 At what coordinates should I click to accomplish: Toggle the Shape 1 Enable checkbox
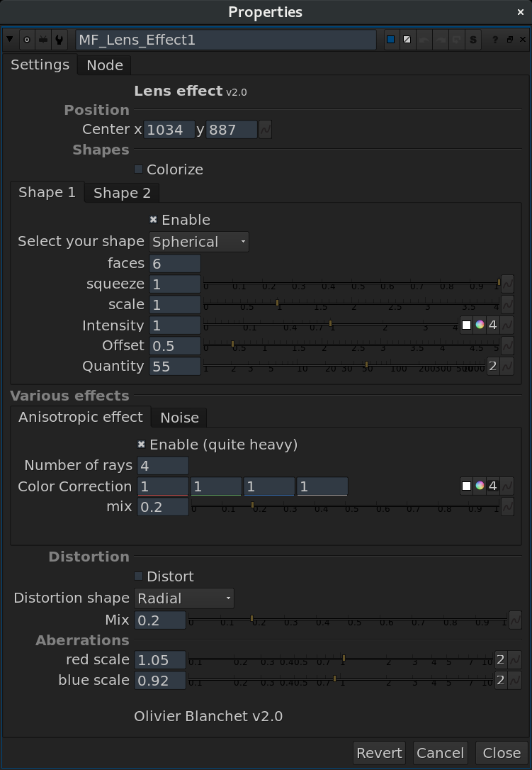154,220
